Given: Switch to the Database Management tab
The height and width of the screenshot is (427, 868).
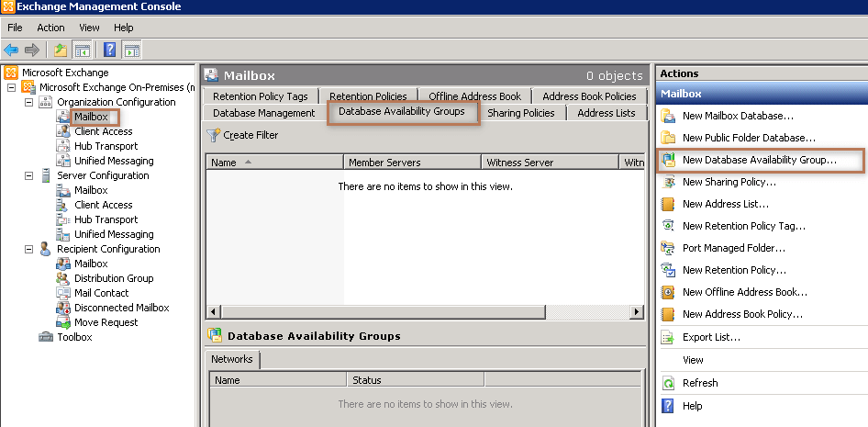Looking at the screenshot, I should coord(263,113).
